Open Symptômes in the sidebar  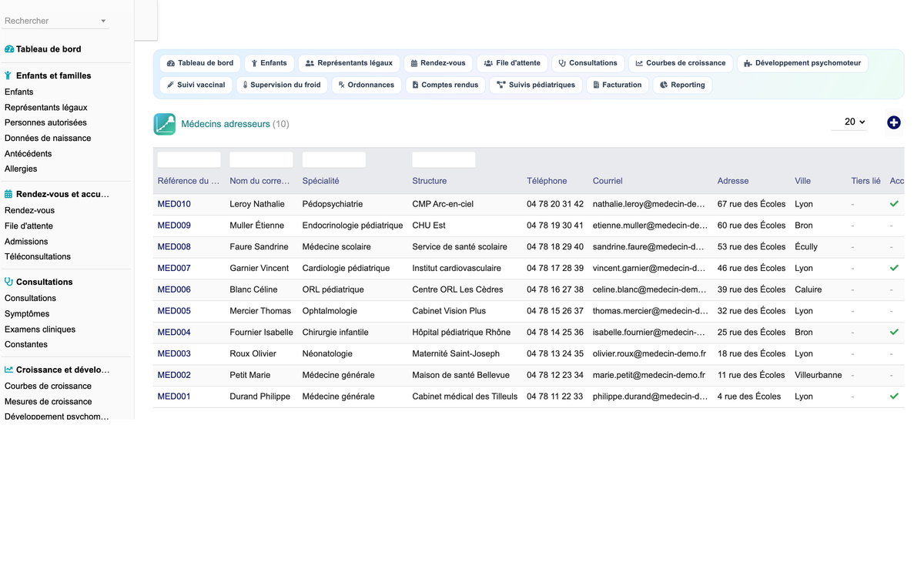[x=27, y=313]
